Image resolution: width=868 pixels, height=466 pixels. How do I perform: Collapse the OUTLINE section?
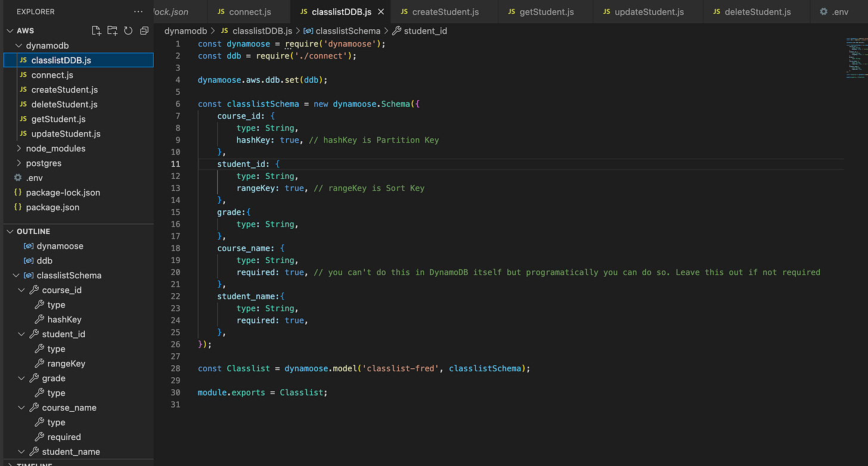tap(10, 231)
